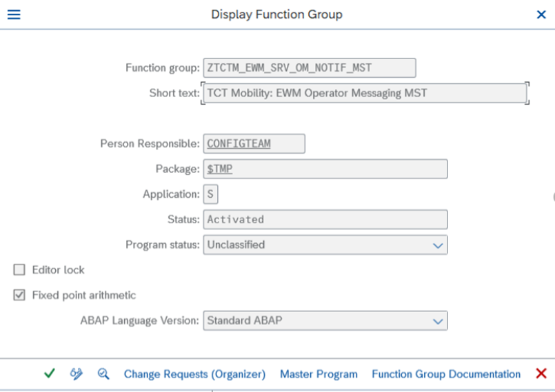Click the Master Program button
Image resolution: width=555 pixels, height=392 pixels.
pos(319,374)
